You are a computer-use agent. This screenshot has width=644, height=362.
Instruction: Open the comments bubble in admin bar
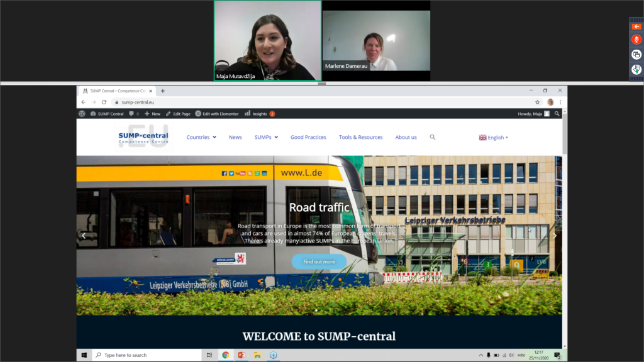(134, 114)
